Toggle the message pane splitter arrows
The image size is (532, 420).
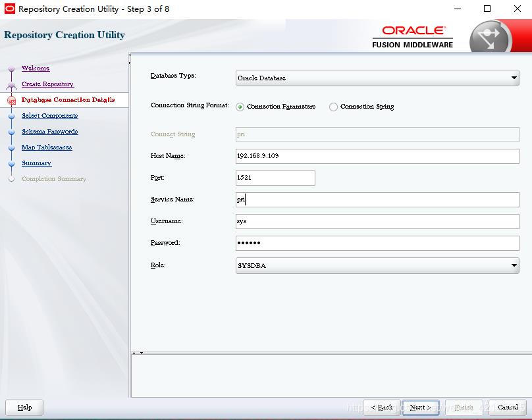[138, 353]
